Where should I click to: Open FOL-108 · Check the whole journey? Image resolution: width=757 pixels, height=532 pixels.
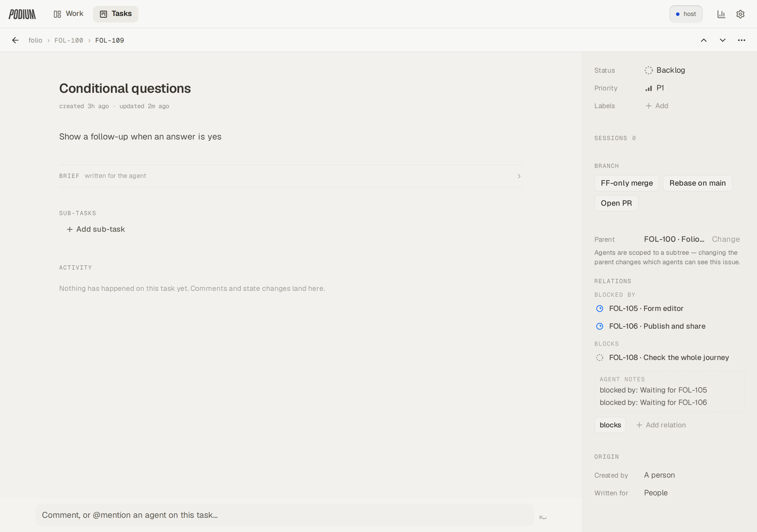pos(669,357)
